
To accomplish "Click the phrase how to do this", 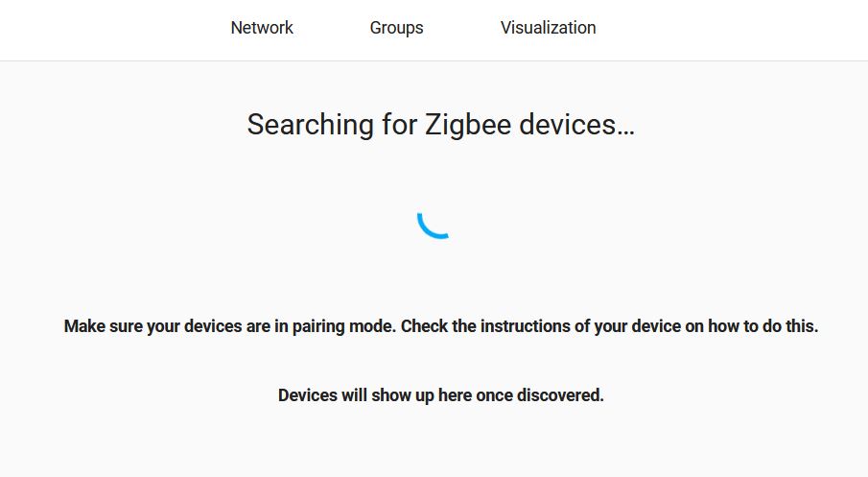I will click(762, 326).
